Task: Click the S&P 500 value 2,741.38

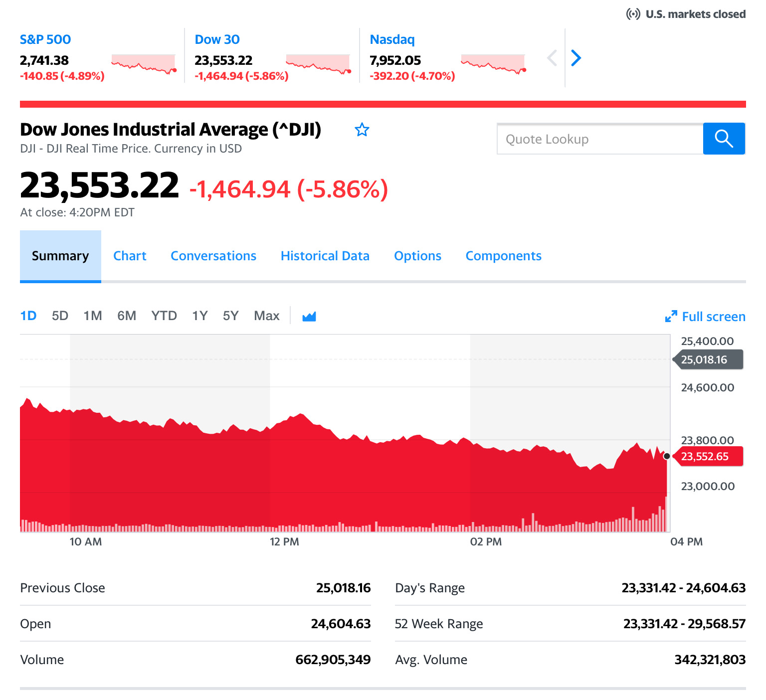Action: coord(44,60)
